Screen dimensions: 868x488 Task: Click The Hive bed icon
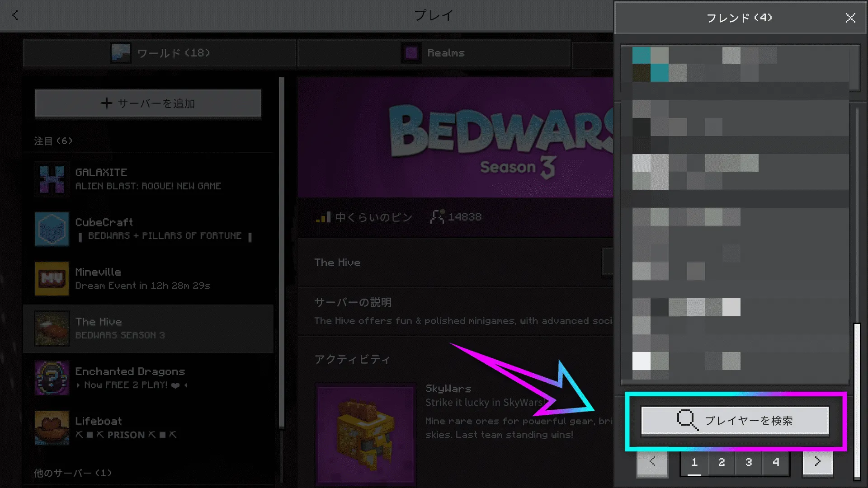pyautogui.click(x=52, y=328)
